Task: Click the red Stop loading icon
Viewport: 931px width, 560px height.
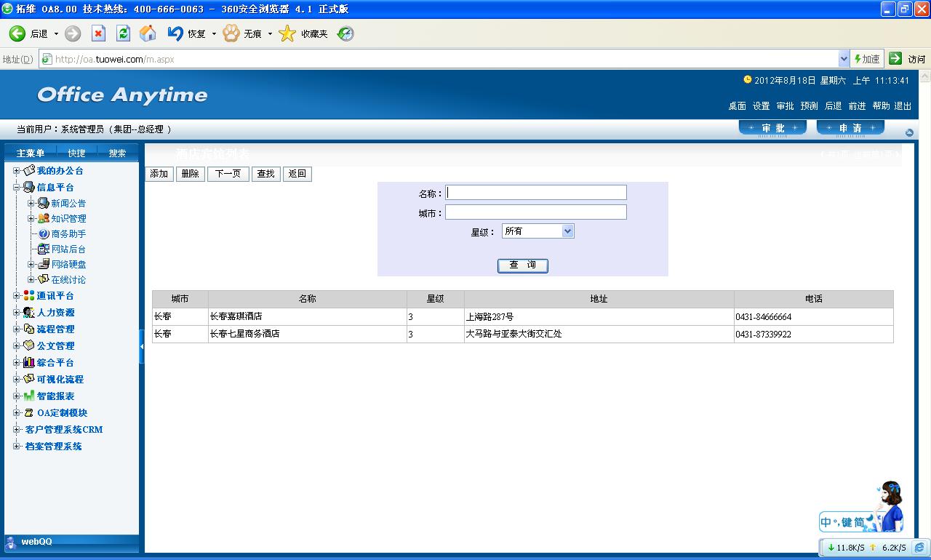Action: click(x=98, y=33)
